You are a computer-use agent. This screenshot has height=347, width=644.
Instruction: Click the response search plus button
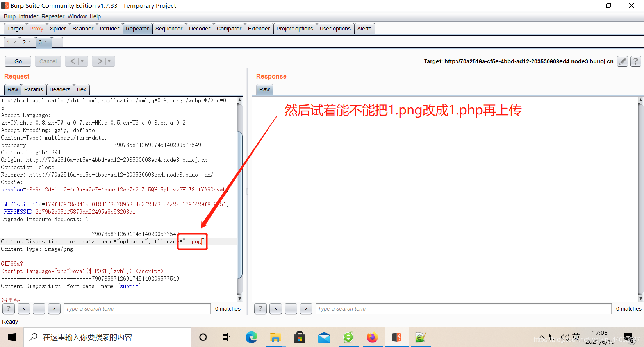click(291, 309)
